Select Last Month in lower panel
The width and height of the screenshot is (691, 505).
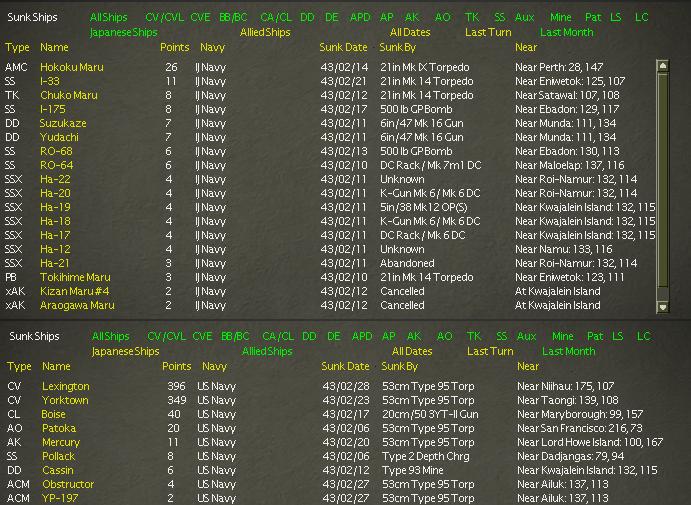pyautogui.click(x=568, y=351)
